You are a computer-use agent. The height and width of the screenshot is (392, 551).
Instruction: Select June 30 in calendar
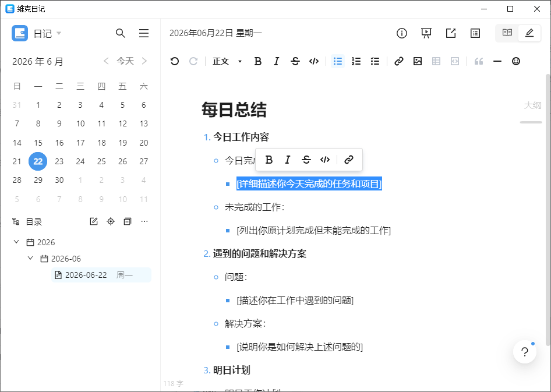(59, 180)
